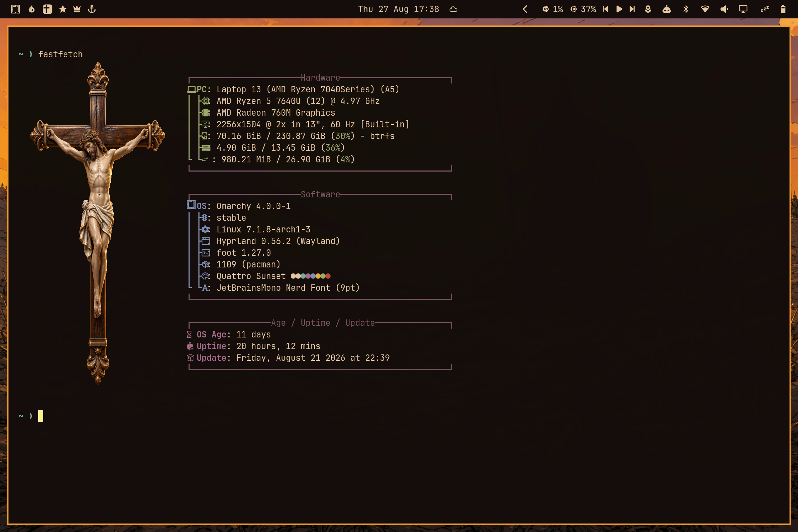The height and width of the screenshot is (532, 798).
Task: Click the 980.21 MiB swap usage line
Action: (x=277, y=160)
